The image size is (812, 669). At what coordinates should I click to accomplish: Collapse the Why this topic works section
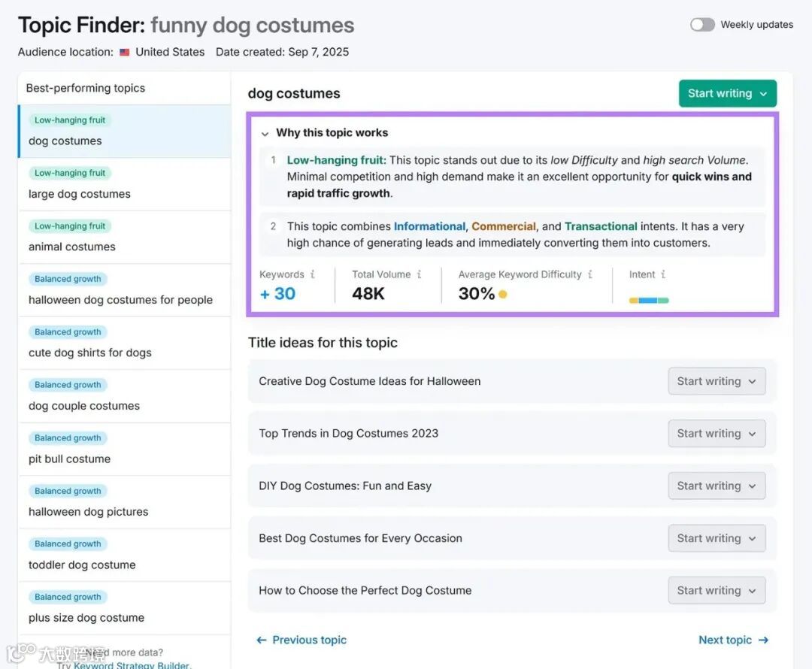tap(265, 133)
